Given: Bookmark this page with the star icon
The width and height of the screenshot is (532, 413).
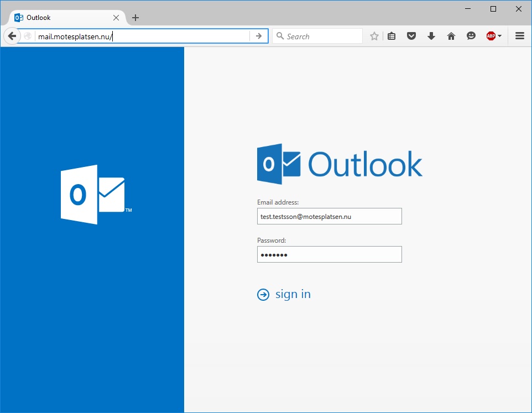Looking at the screenshot, I should tap(374, 36).
